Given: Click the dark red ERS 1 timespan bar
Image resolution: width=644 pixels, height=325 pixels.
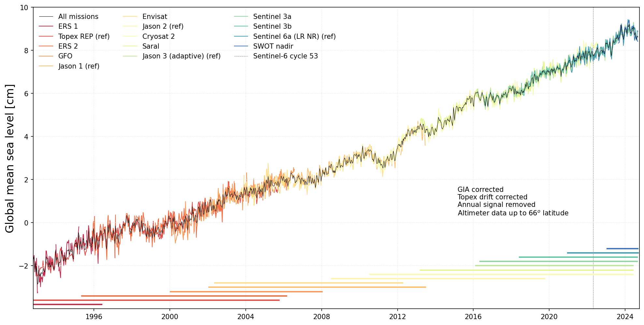Looking at the screenshot, I should (x=68, y=304).
